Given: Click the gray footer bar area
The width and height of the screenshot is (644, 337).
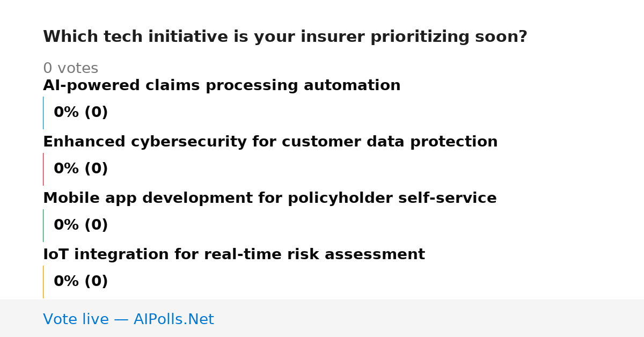Looking at the screenshot, I should pos(322,318).
